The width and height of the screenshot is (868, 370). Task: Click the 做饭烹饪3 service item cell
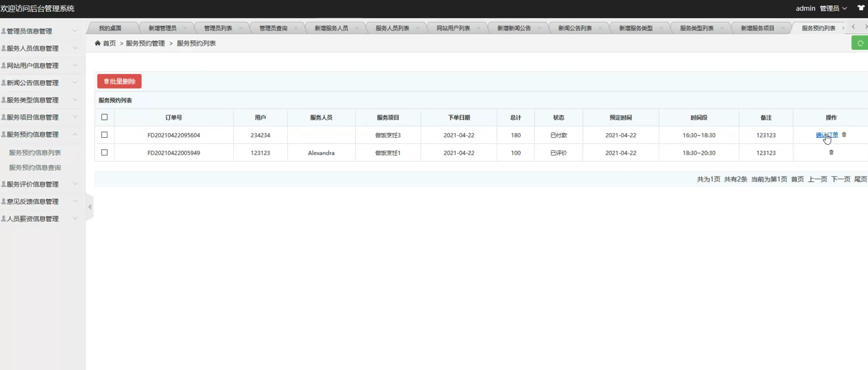pyautogui.click(x=388, y=135)
